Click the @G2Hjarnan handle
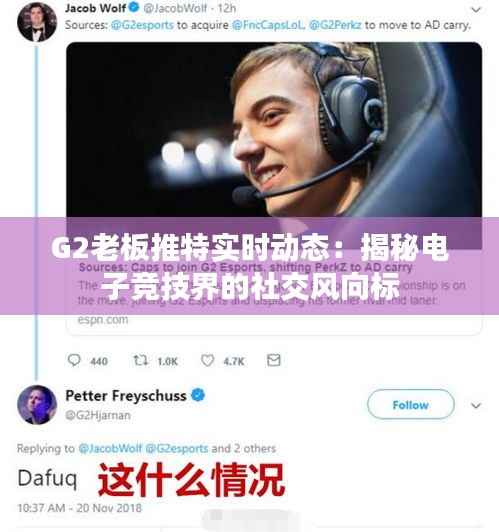The height and width of the screenshot is (532, 499). (98, 415)
